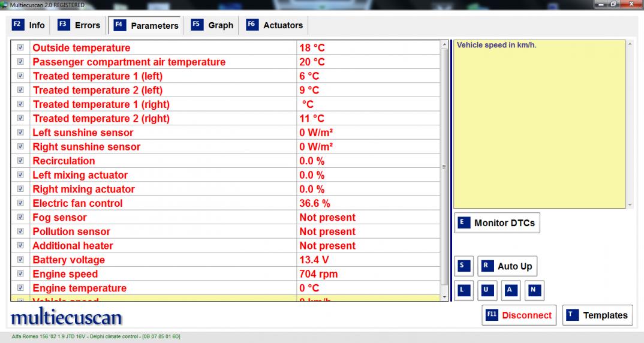
Task: Uncheck Left sunshine sensor
Action: 20,133
